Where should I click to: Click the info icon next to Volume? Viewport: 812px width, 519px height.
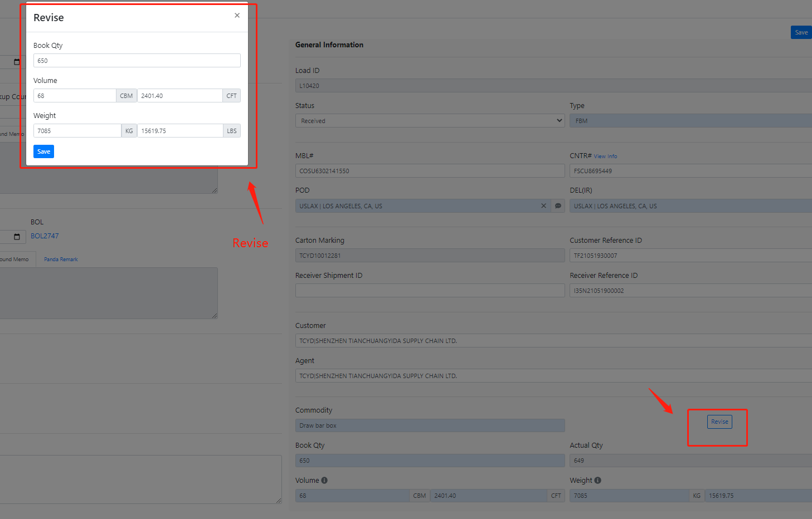[x=324, y=481]
